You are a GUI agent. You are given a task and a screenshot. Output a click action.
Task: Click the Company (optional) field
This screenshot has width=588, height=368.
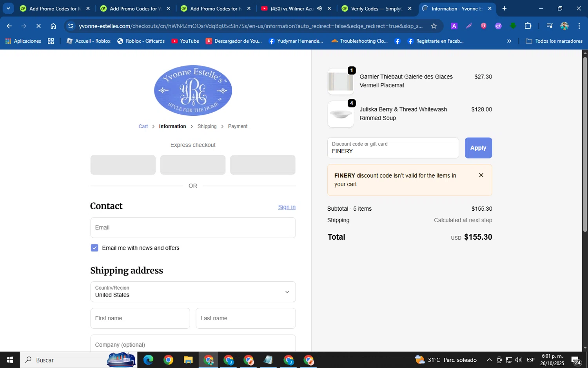click(x=193, y=344)
